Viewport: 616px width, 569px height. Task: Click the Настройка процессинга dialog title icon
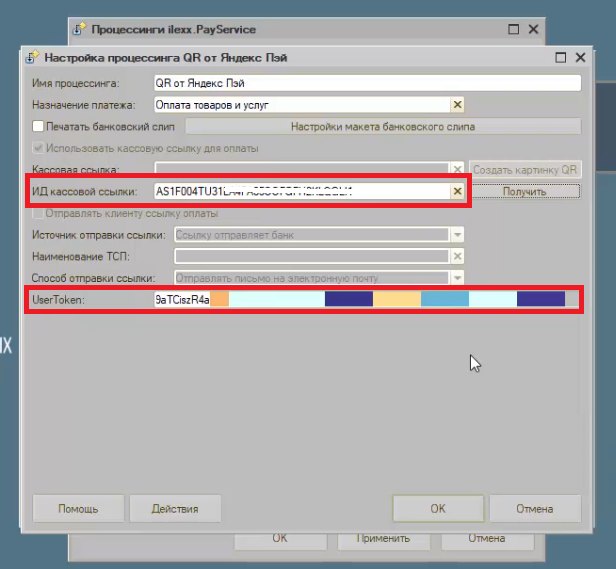tap(32, 57)
